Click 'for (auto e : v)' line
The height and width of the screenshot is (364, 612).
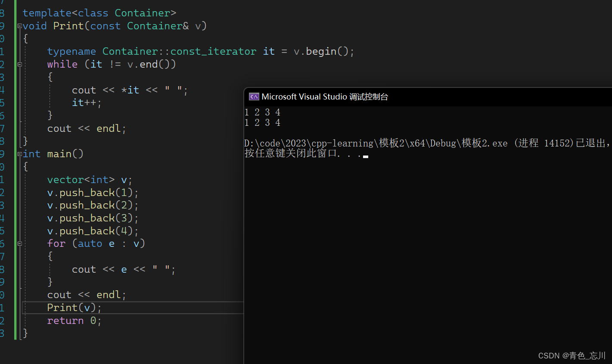click(96, 243)
